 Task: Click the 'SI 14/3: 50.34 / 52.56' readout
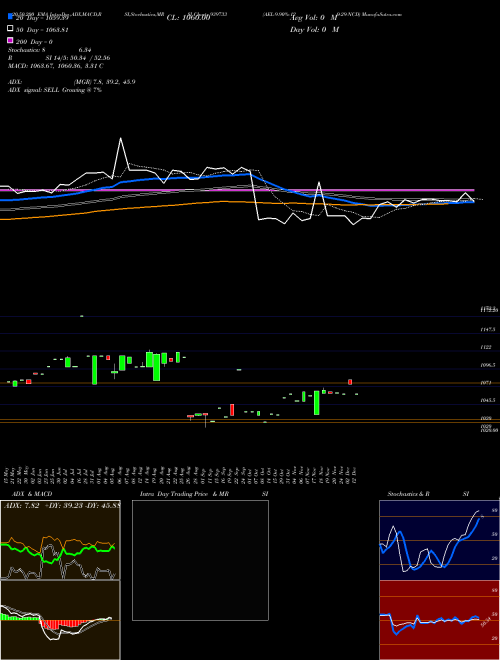coord(77,58)
